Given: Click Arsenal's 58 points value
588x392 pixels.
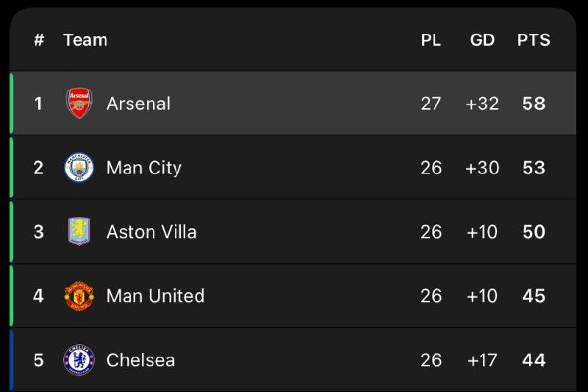Looking at the screenshot, I should pos(534,104).
